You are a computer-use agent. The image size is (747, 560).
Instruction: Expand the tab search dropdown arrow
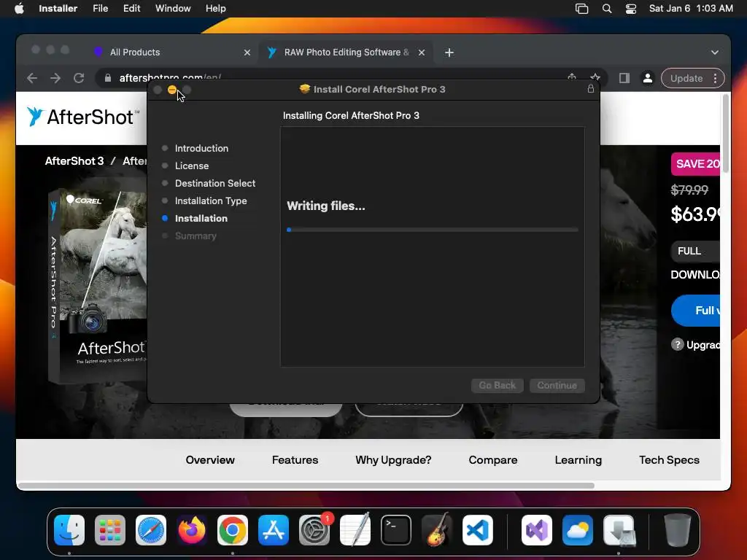click(x=715, y=52)
